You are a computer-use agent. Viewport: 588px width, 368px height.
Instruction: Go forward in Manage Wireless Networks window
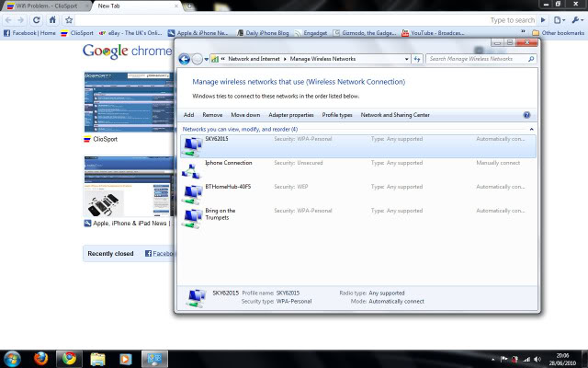pyautogui.click(x=197, y=59)
